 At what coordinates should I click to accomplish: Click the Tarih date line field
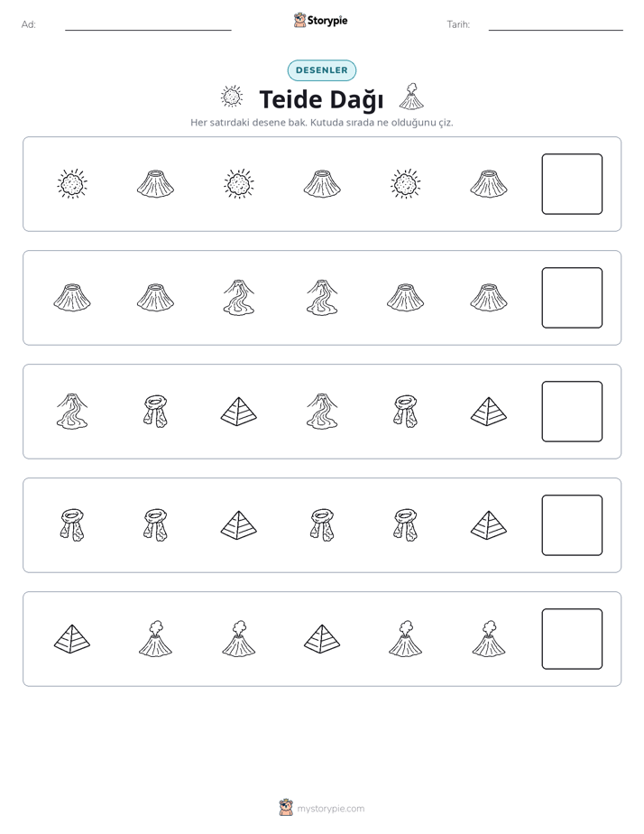[556, 24]
